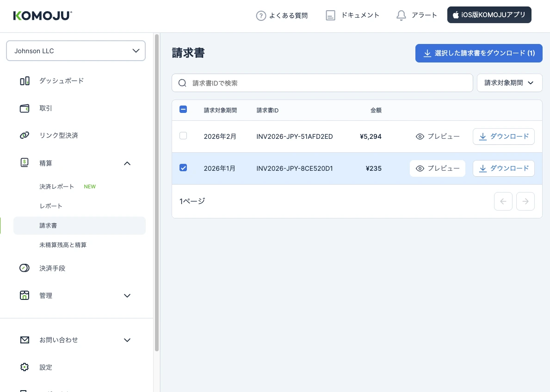Go to the next page arrow

click(525, 201)
